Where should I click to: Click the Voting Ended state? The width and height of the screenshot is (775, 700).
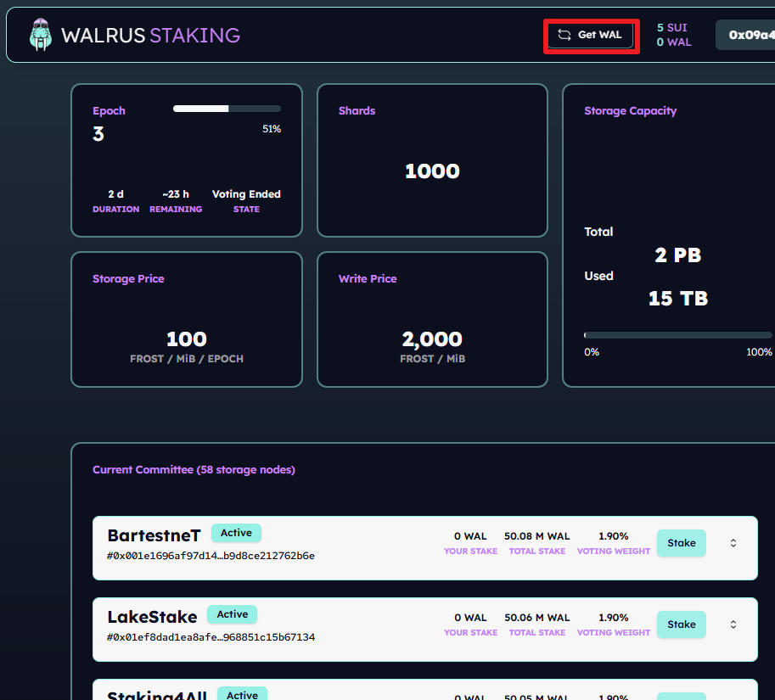246,194
